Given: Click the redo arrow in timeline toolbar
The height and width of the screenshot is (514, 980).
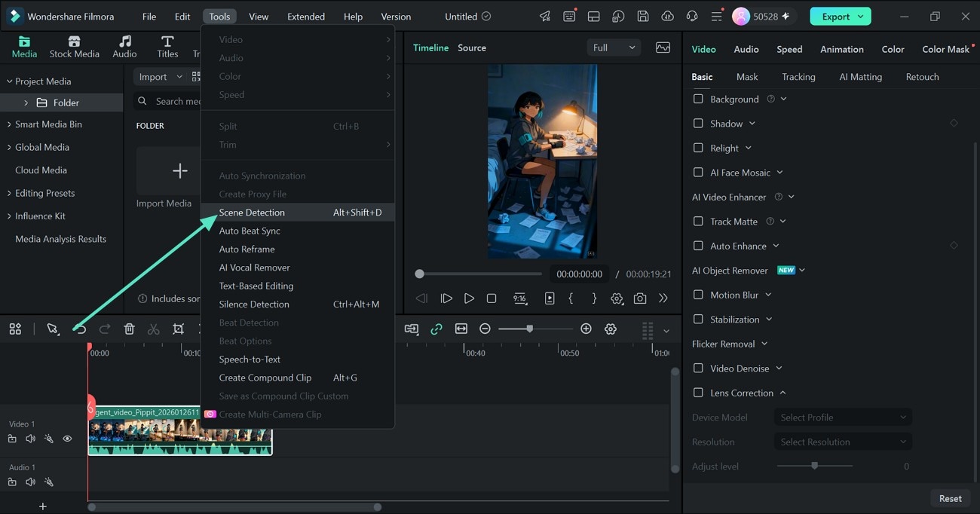Looking at the screenshot, I should pos(105,329).
